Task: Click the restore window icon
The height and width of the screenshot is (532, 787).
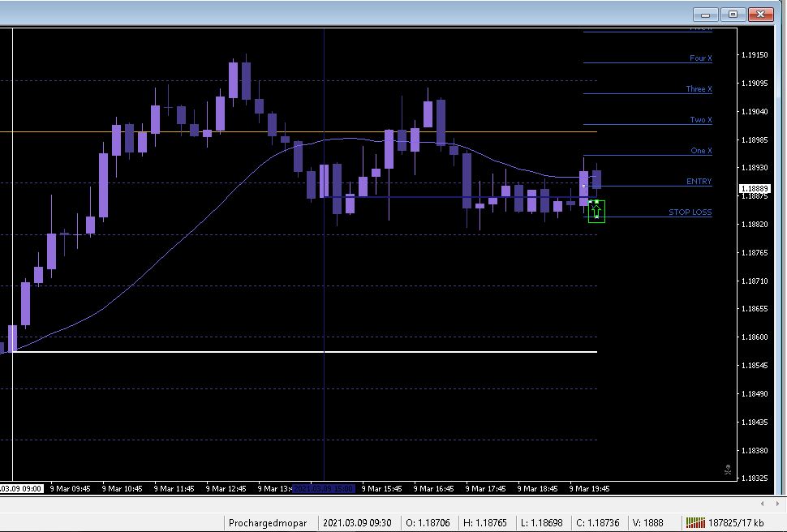Action: coord(733,14)
